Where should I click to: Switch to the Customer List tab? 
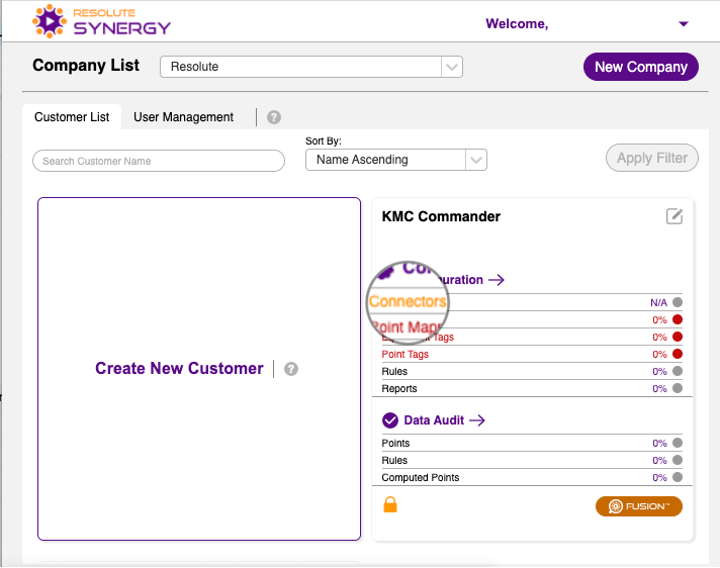72,117
